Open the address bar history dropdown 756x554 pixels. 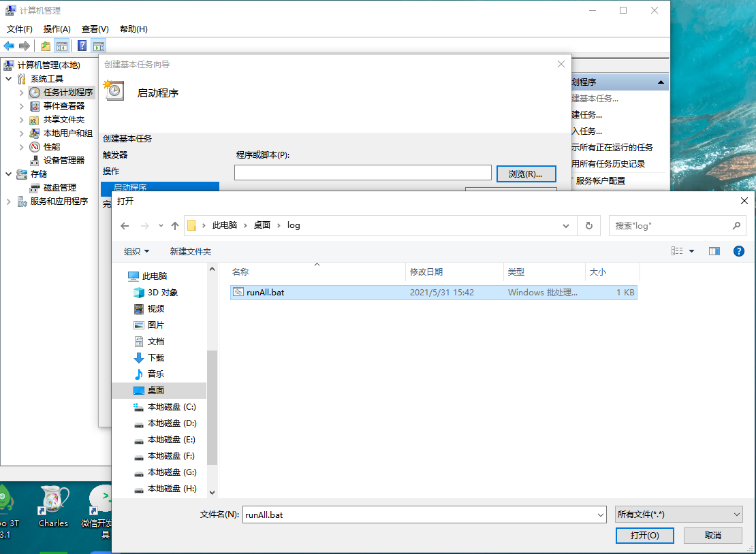pos(565,225)
